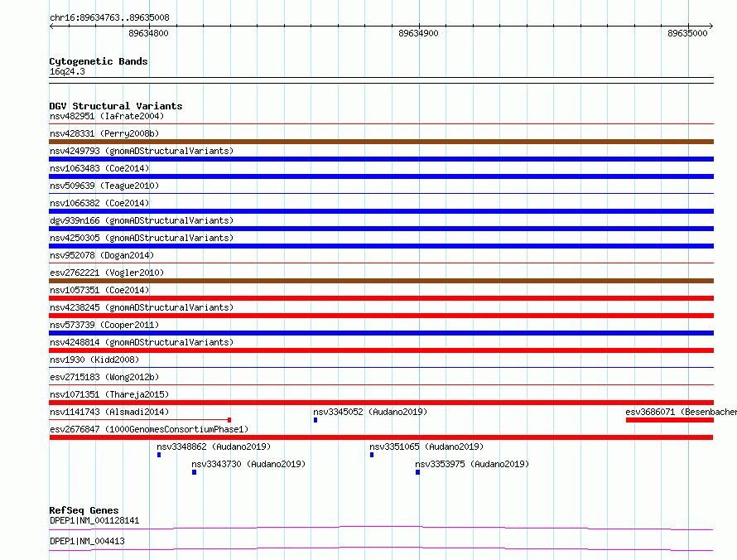Select the nsv1057351 (Coe2014) red bar
This screenshot has height=560, width=737.
(x=381, y=298)
